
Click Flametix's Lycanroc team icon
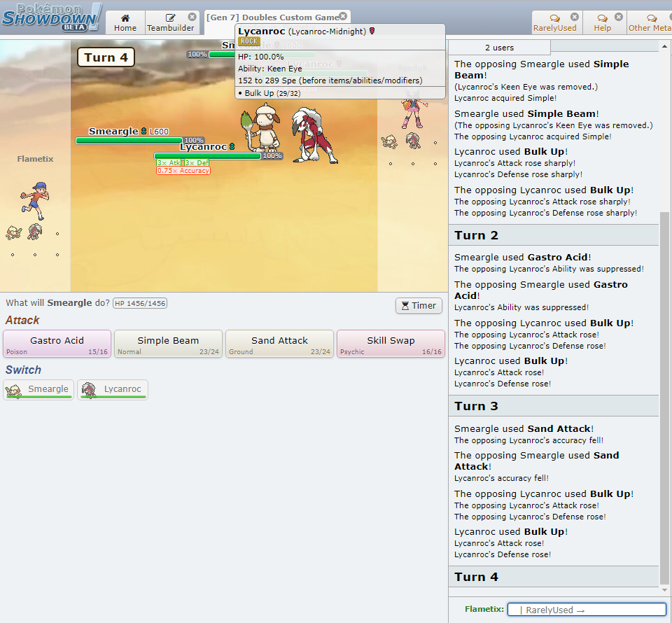[x=35, y=232]
